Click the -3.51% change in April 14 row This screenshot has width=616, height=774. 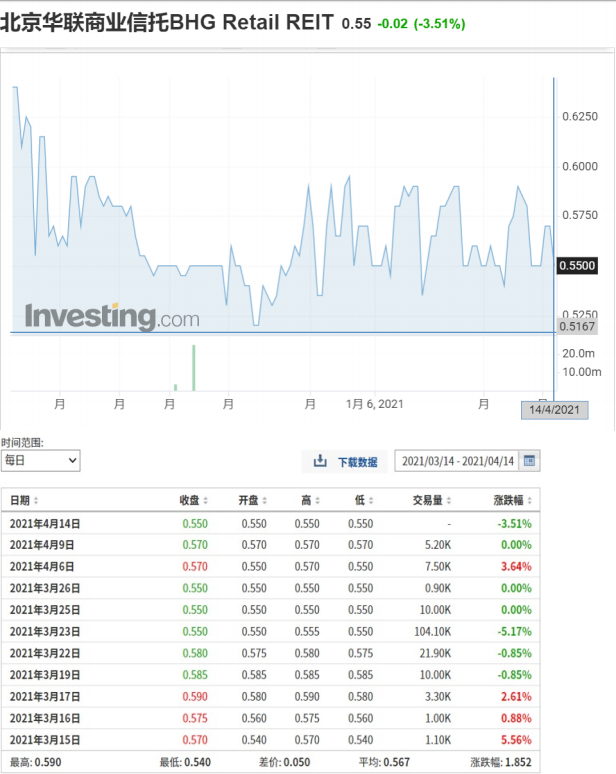click(x=514, y=524)
